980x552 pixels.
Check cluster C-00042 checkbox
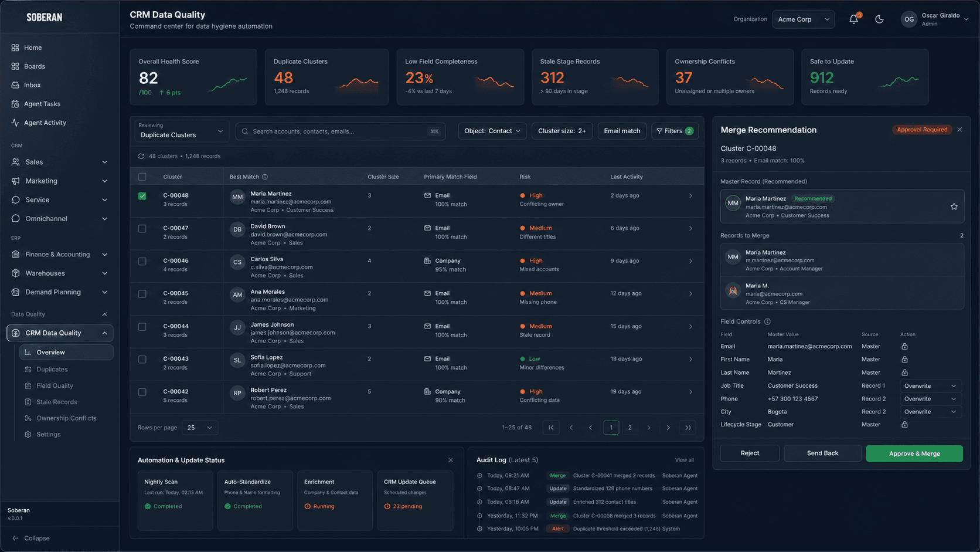coord(142,392)
